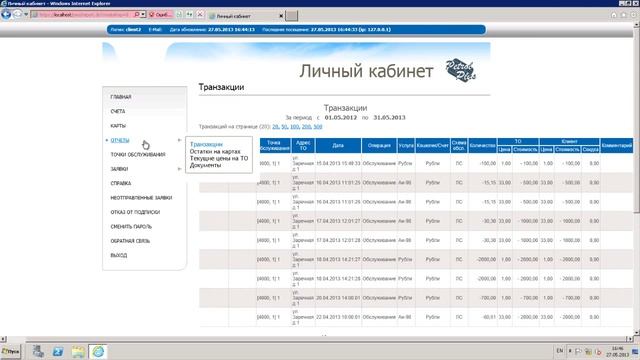Choose Остатки на картах submenu entry
Screen dimensions: 640x360
point(215,151)
